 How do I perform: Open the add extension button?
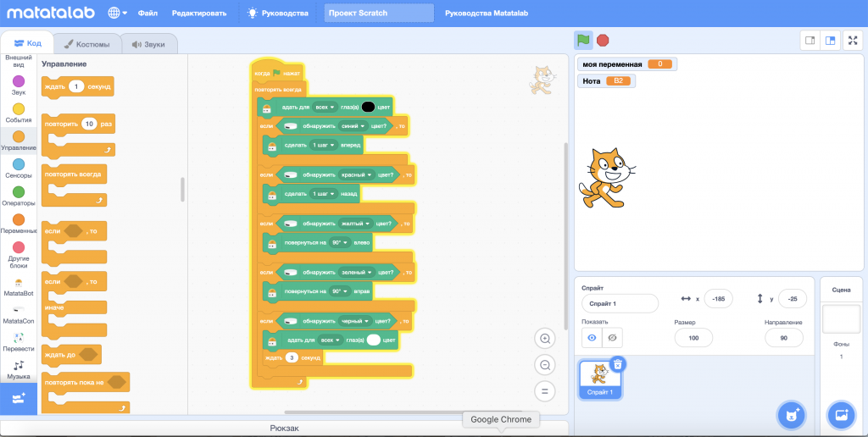click(x=19, y=397)
